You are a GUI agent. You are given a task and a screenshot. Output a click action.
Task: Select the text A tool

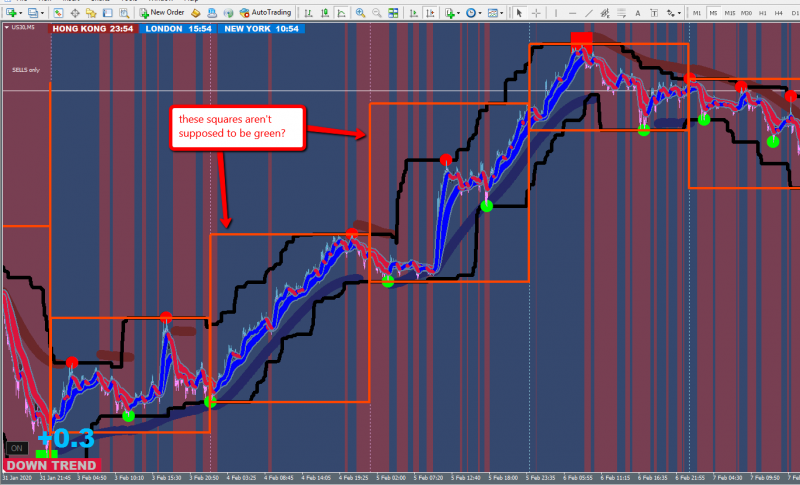point(638,13)
